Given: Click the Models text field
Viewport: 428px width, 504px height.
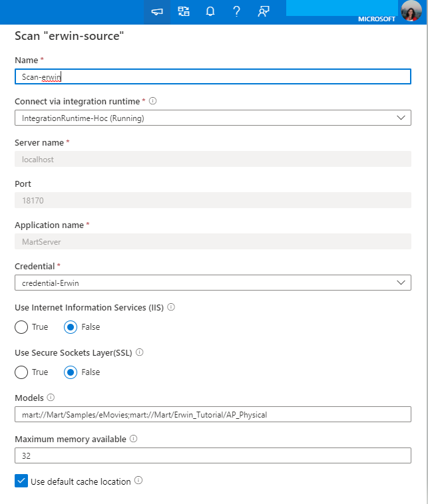Looking at the screenshot, I should 212,414.
